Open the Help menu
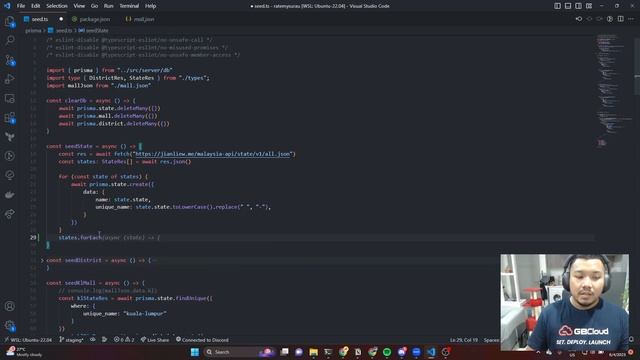Screen dimensions: 640x360 [x=151, y=6]
